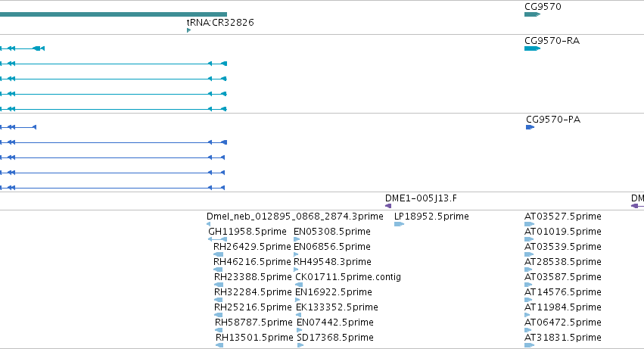Select the AT11984.5prime label
Screen dimensions: 644x349
tap(563, 307)
